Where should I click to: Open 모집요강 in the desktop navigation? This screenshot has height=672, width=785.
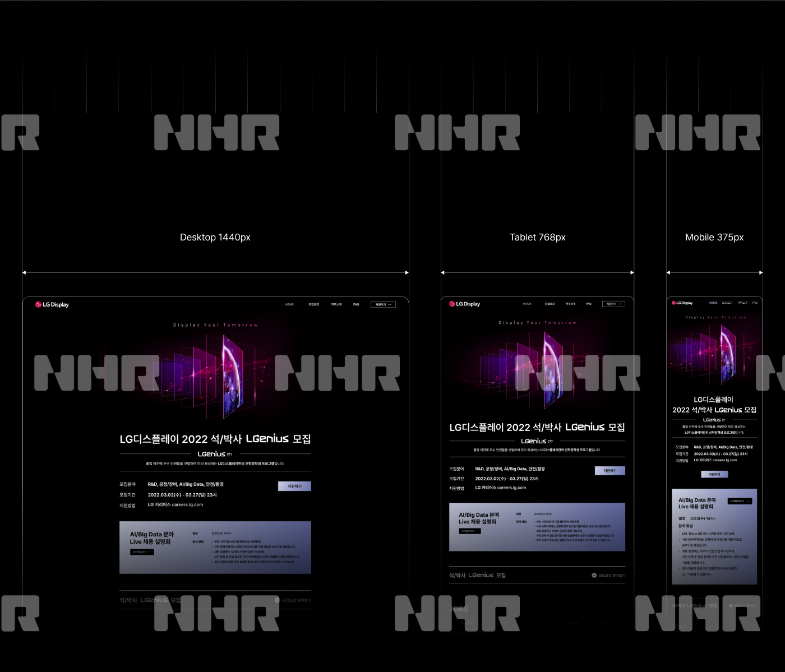(x=313, y=304)
